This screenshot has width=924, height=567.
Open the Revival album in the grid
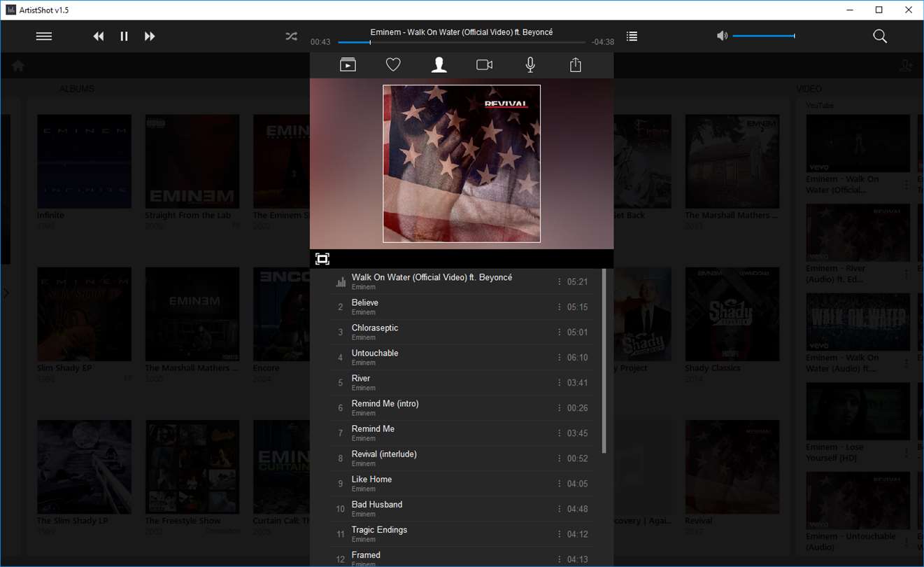tap(732, 467)
